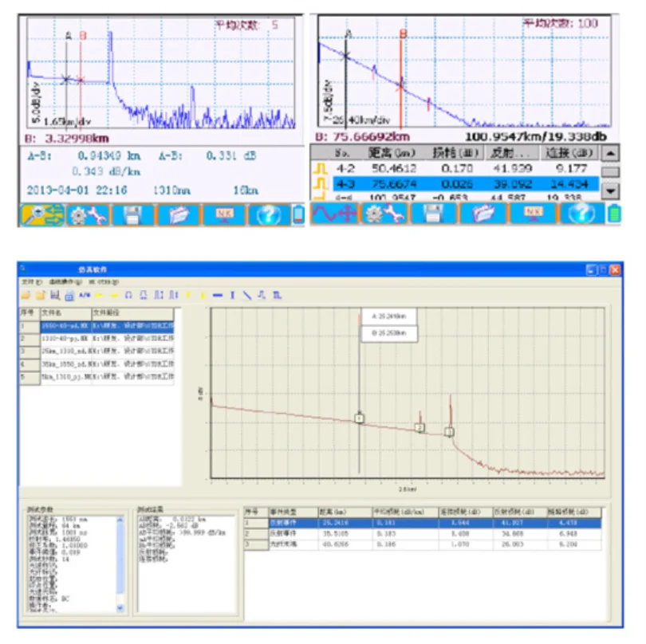Click the 文件名 column header in file list
646x644 pixels.
[65, 313]
